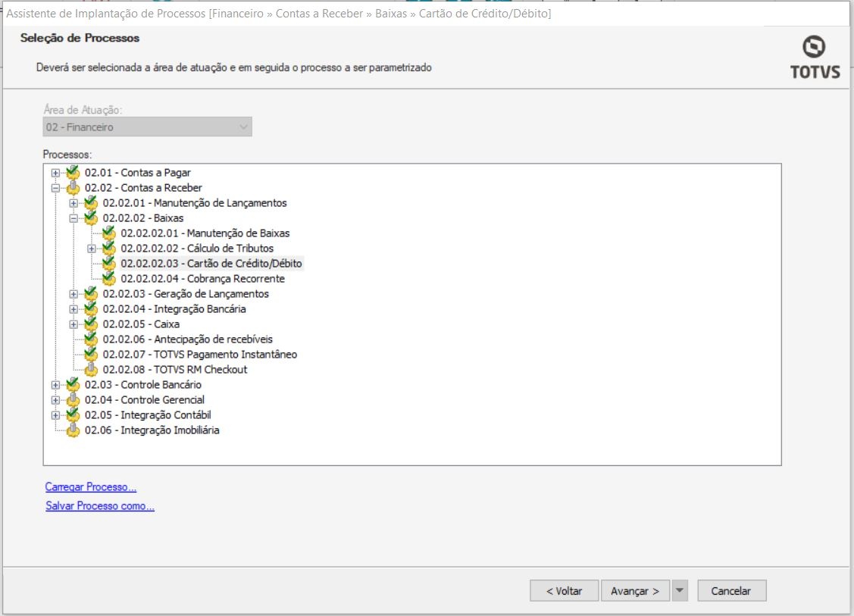Click the icon beside 02.02.05 Caixa

click(91, 324)
